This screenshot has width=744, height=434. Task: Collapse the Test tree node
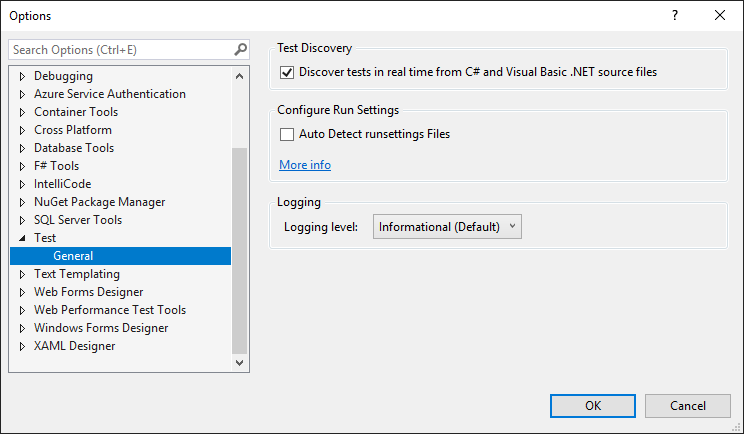(22, 238)
